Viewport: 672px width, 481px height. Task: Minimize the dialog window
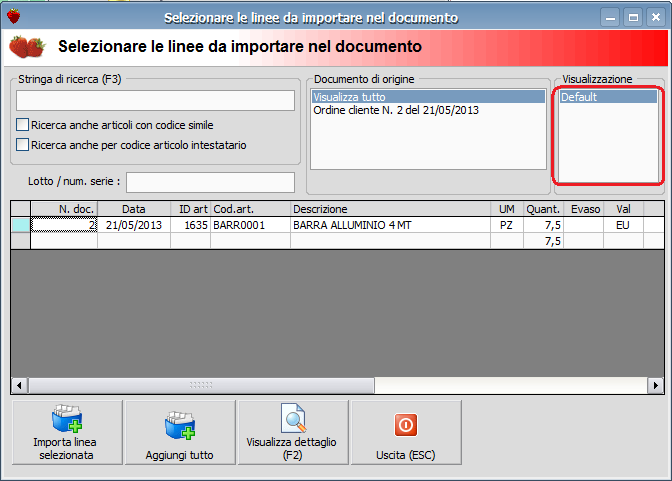(610, 18)
